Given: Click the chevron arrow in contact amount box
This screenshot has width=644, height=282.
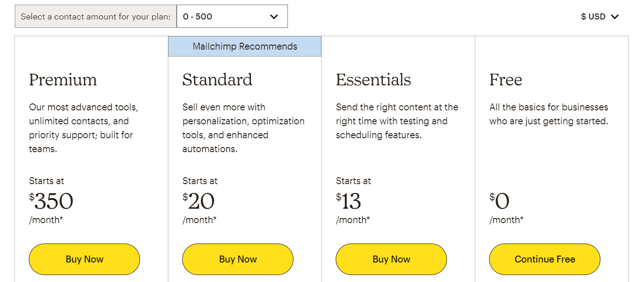Looking at the screenshot, I should tap(274, 17).
